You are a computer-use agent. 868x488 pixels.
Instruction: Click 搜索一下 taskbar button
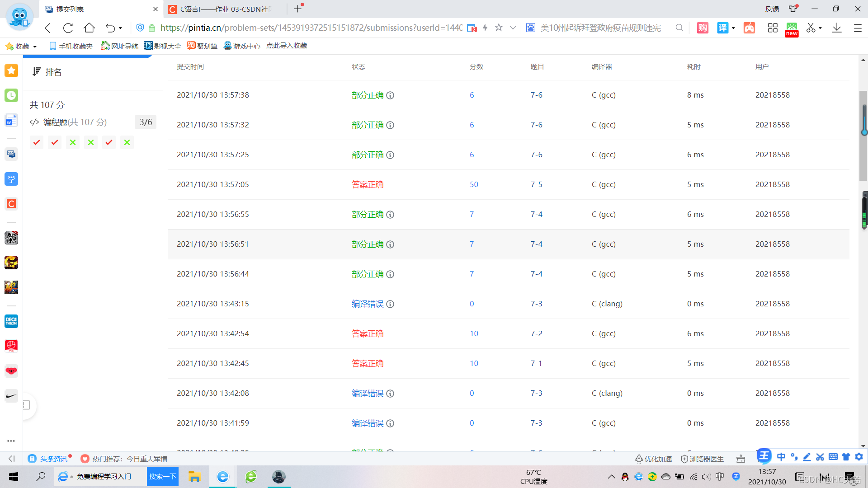163,477
